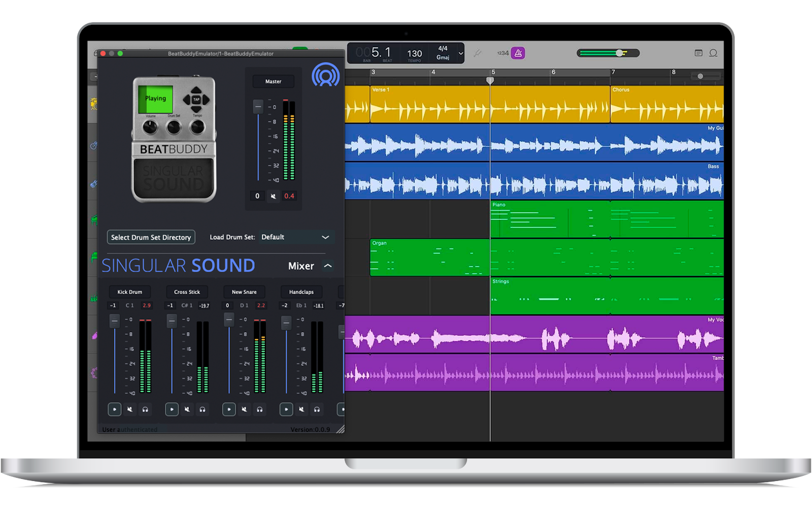The height and width of the screenshot is (510, 812).
Task: Click the Drum Set knob on BeatBuddy pedal
Action: tap(174, 127)
